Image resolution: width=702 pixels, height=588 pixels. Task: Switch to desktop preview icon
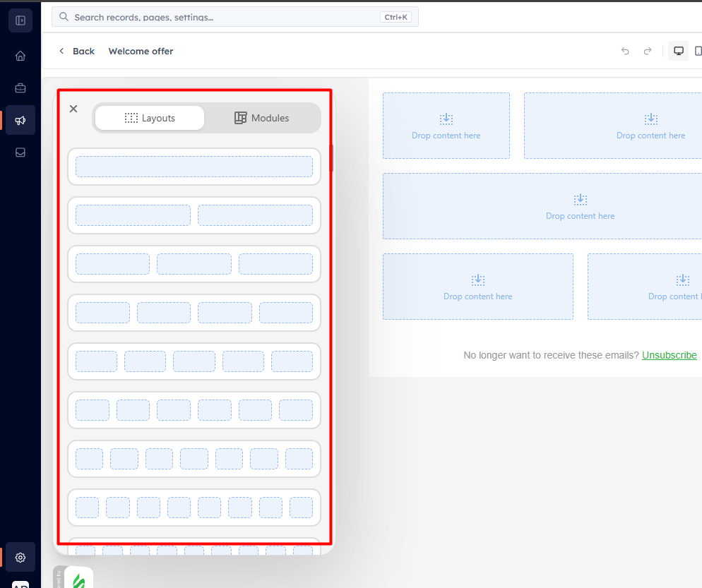(678, 51)
